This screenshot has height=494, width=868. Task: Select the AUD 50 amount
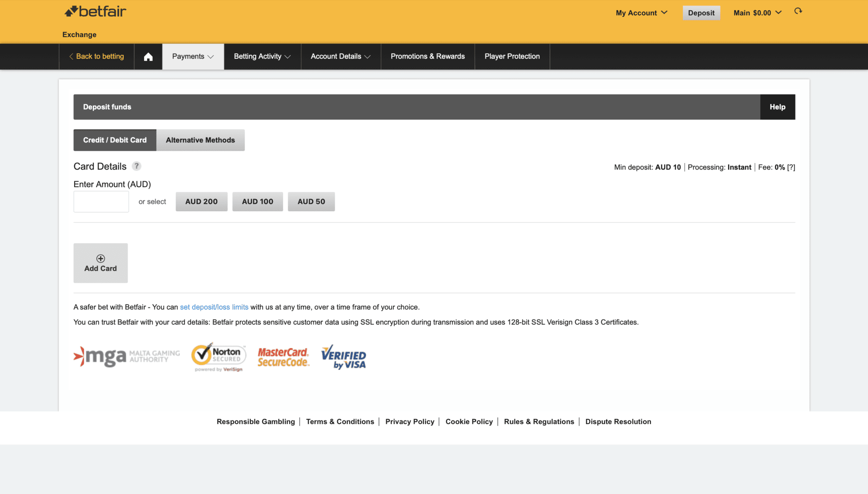[311, 202]
